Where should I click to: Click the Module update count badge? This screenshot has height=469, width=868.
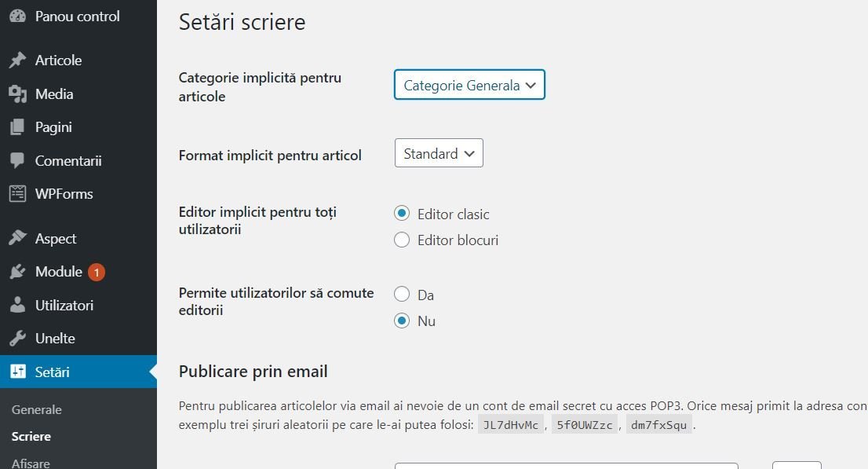97,273
